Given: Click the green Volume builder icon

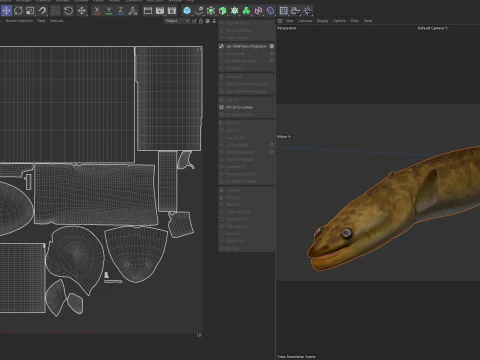Looking at the screenshot, I should click(x=235, y=11).
